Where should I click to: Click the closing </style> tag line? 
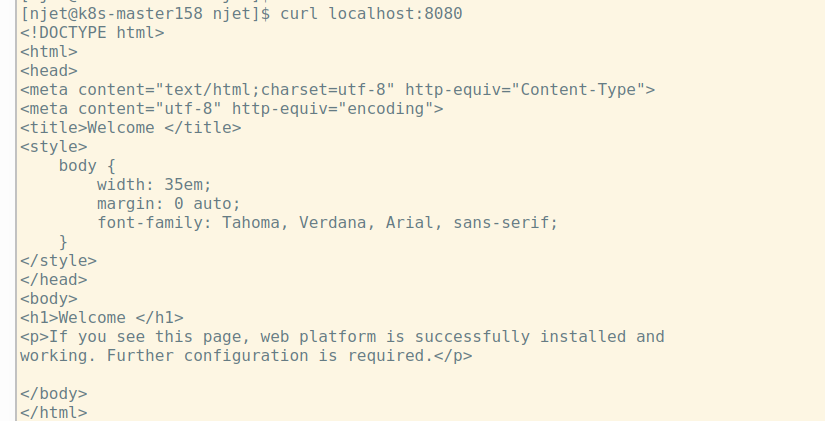point(58,260)
